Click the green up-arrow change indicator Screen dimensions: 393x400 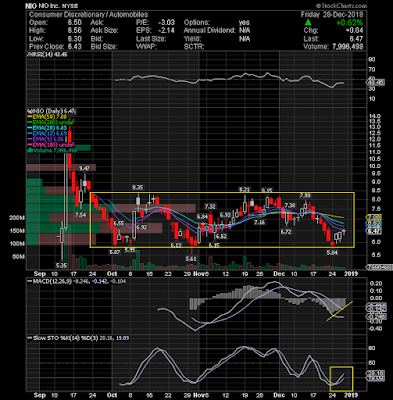click(308, 22)
